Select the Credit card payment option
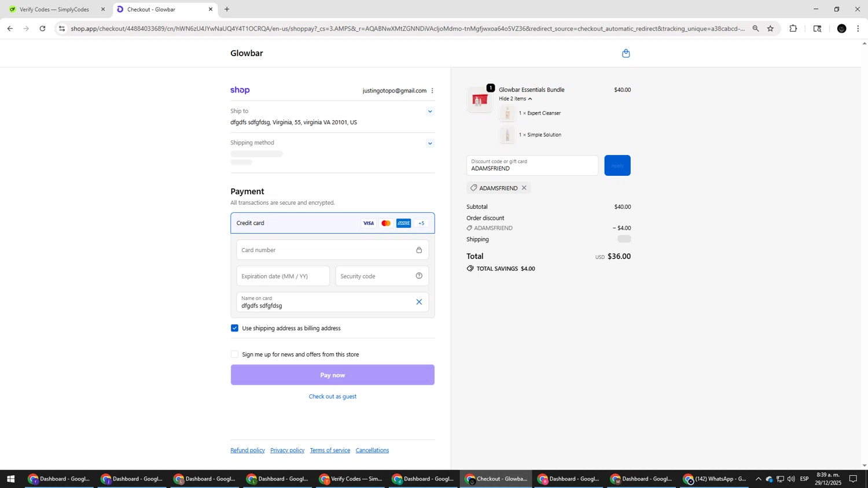 [333, 223]
